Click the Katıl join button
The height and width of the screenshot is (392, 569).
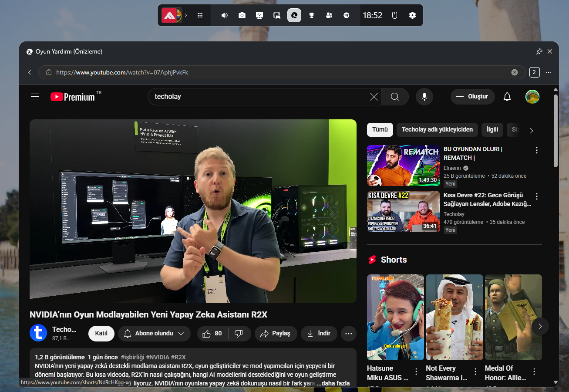click(101, 334)
